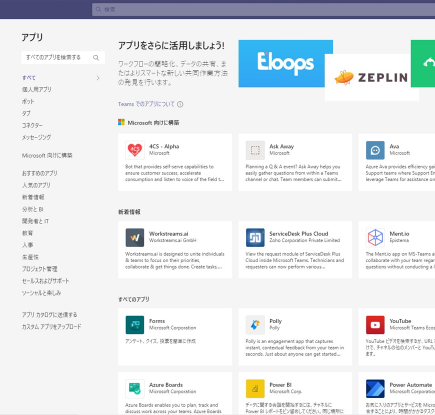Open the ServiceDesk Plus Cloud icon

255,237
